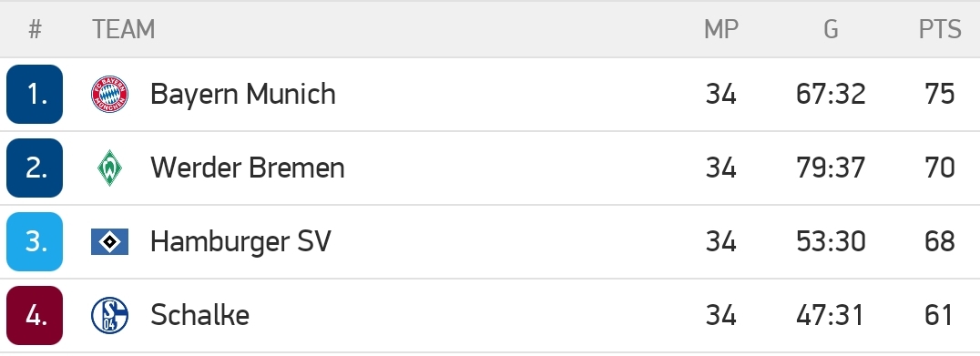The height and width of the screenshot is (356, 980).
Task: Click the # rank column header
Action: 35,29
